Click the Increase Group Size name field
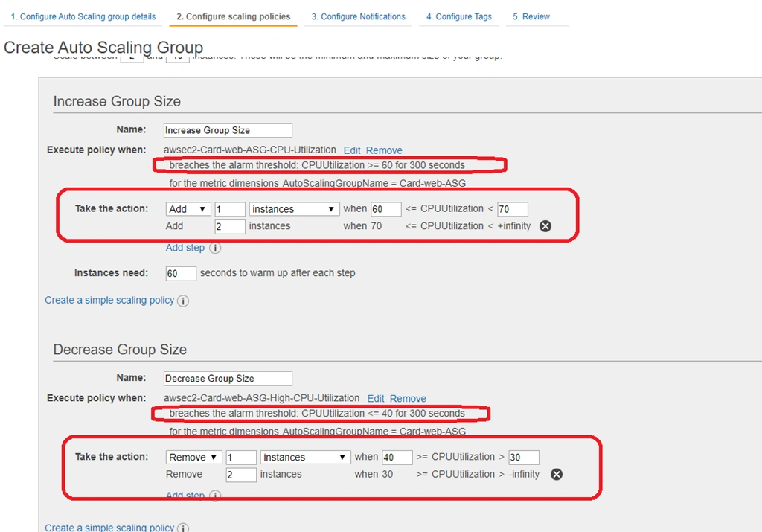This screenshot has width=762, height=532. [228, 130]
